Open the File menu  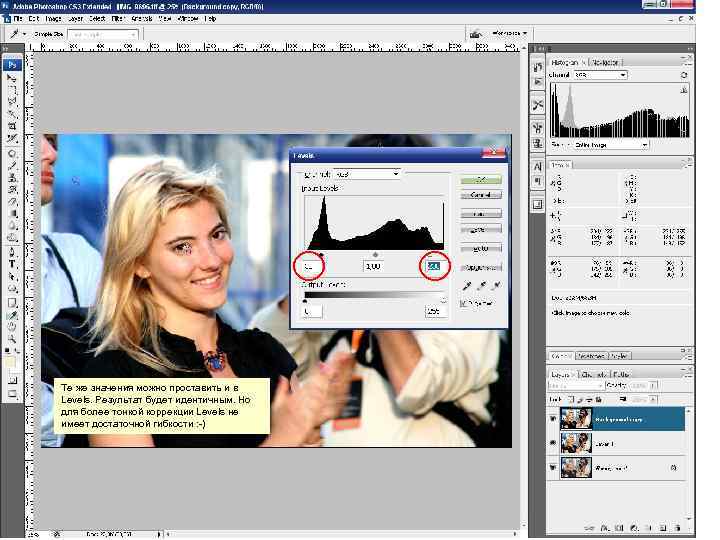pos(18,19)
